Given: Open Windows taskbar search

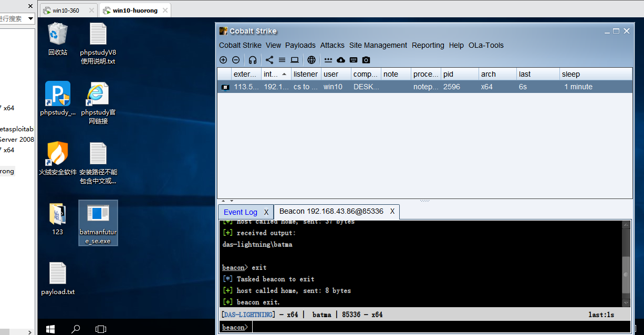Looking at the screenshot, I should click(x=76, y=329).
